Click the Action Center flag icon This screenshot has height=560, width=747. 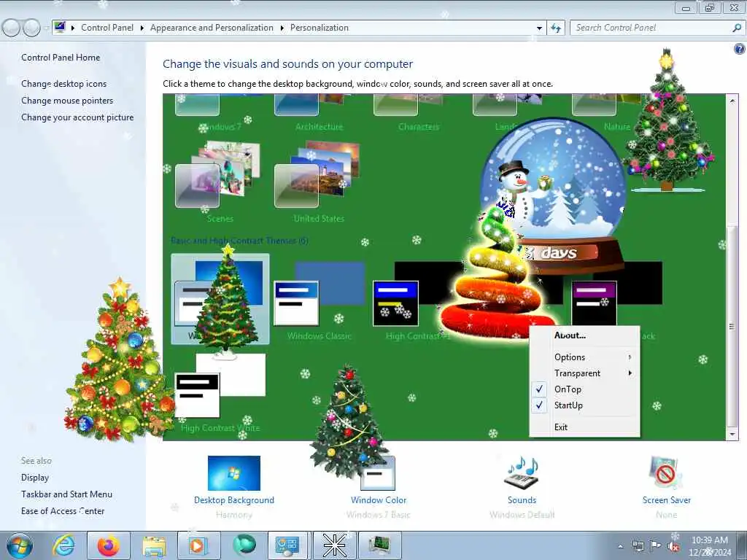[x=656, y=546]
